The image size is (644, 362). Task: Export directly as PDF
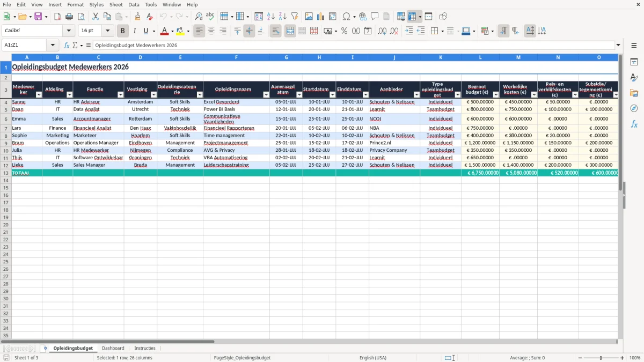tap(57, 17)
